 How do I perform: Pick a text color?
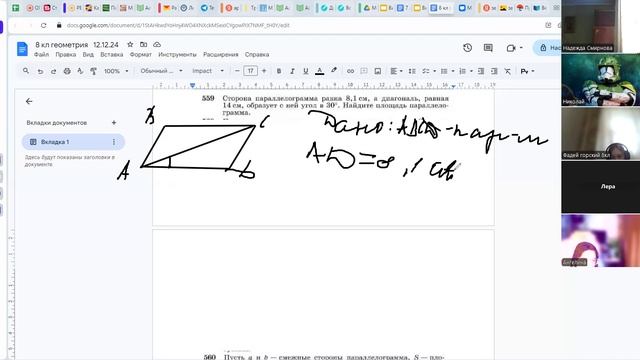click(x=320, y=71)
